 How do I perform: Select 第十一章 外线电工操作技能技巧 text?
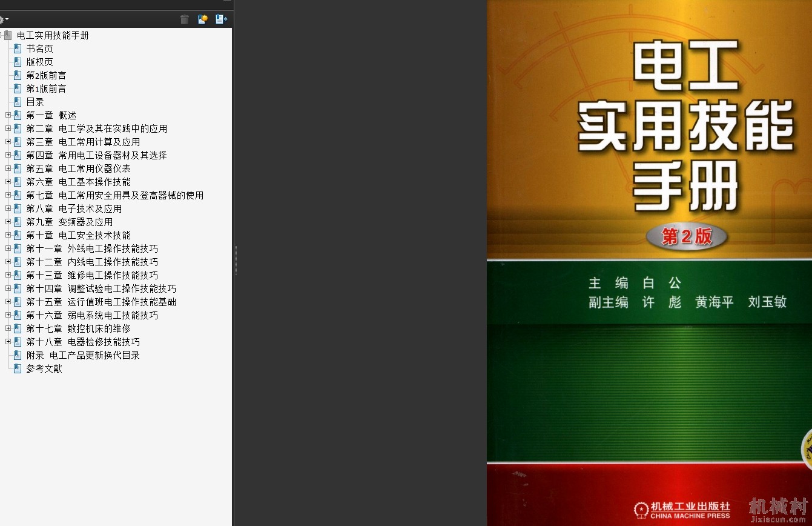click(x=92, y=248)
